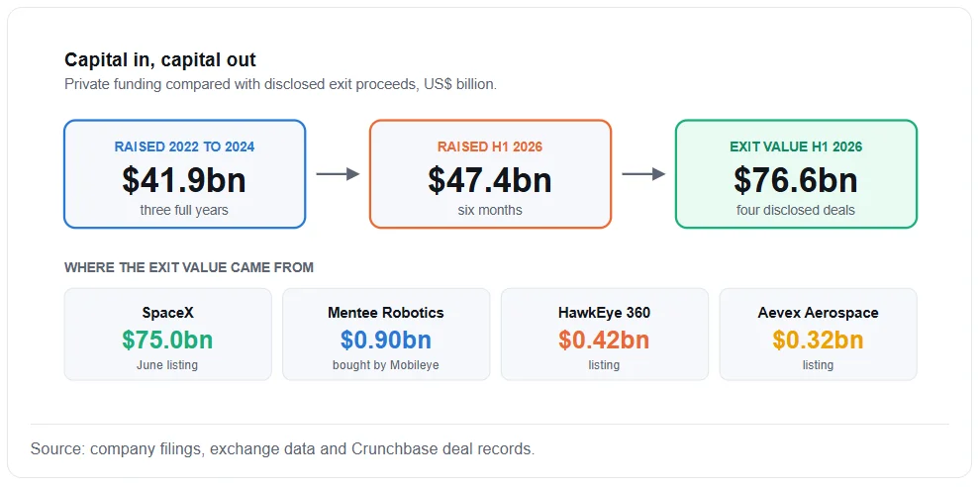Click the $76.6bn exit value figure

coord(796,179)
